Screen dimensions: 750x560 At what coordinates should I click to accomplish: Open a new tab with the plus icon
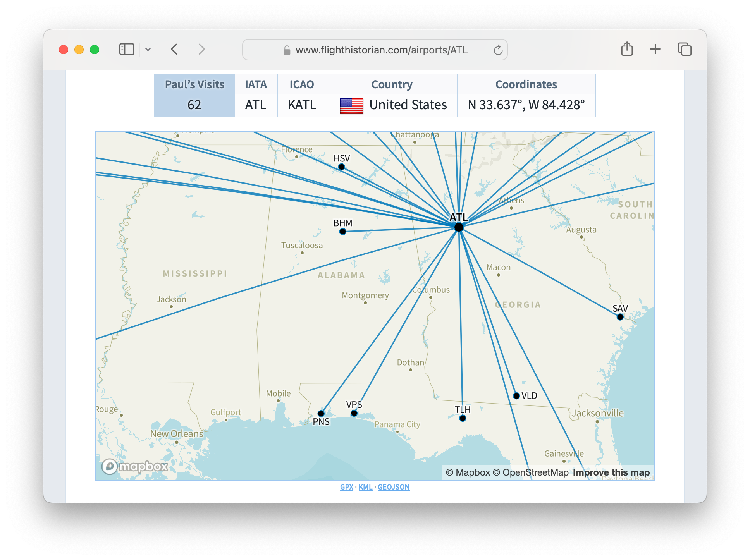click(655, 49)
